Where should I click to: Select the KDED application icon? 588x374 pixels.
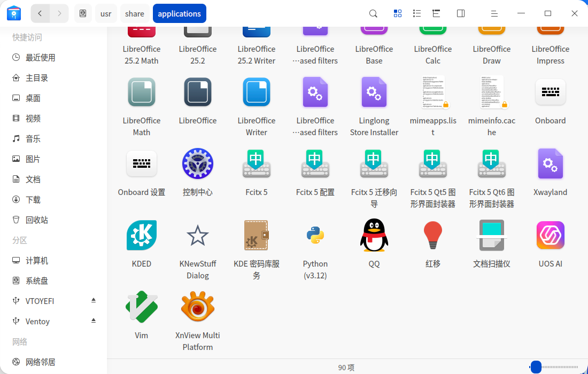[x=141, y=235]
